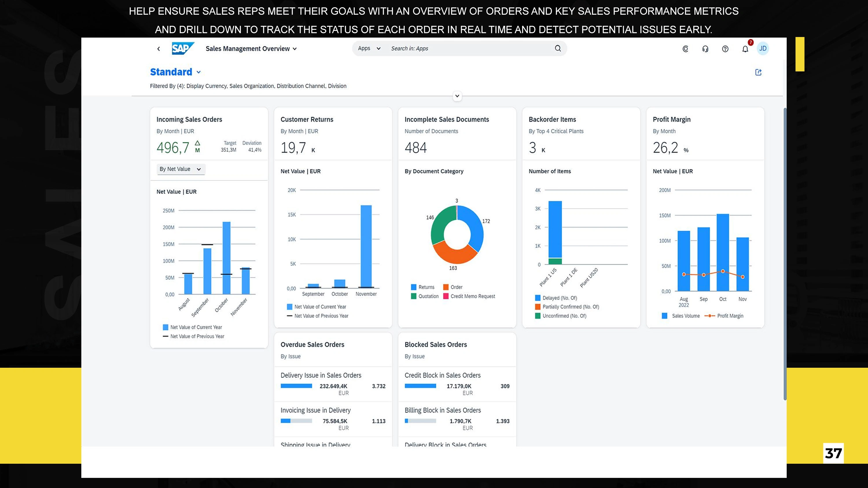
Task: Expand the filter header chevron
Action: coord(457,96)
